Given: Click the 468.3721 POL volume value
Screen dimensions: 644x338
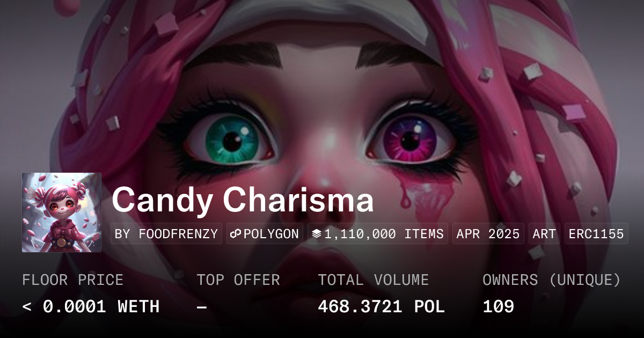Looking at the screenshot, I should (x=382, y=307).
